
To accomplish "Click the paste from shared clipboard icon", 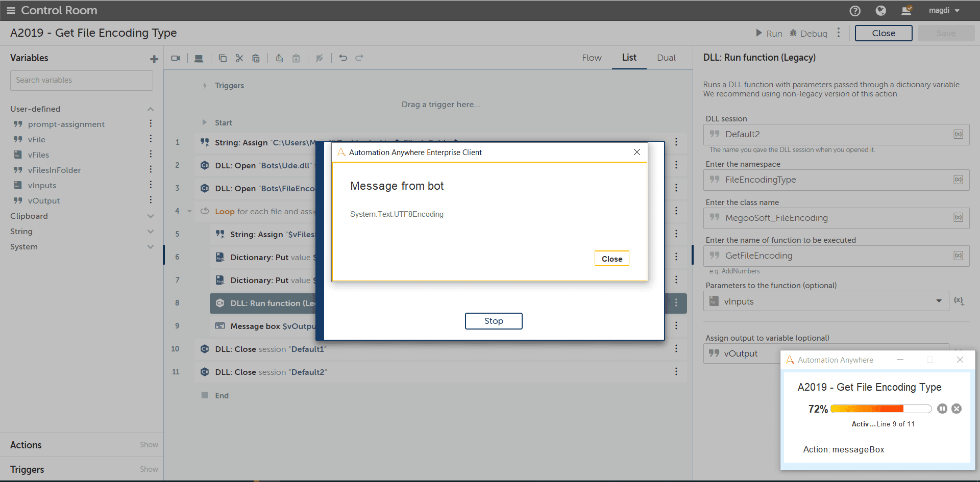I will pyautogui.click(x=296, y=58).
